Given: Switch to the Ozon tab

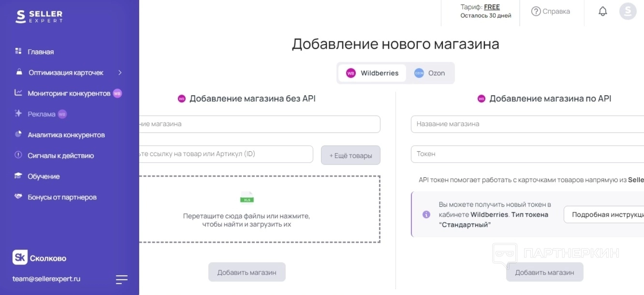Looking at the screenshot, I should (x=430, y=73).
